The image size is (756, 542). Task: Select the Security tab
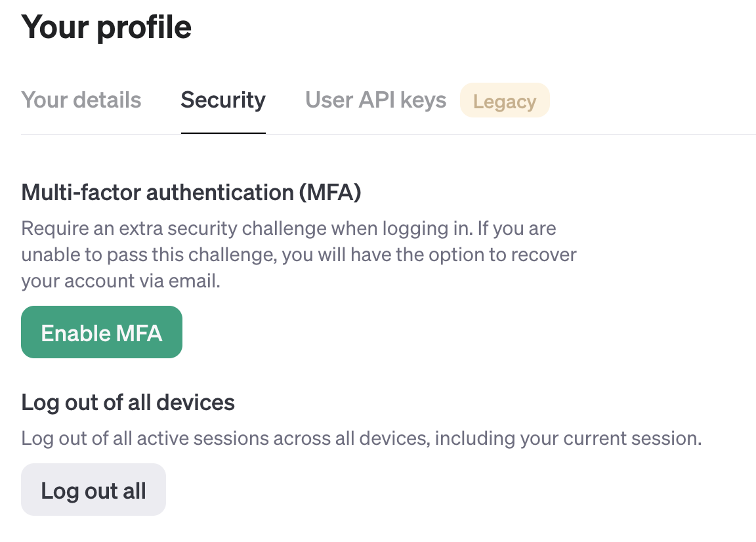point(223,100)
